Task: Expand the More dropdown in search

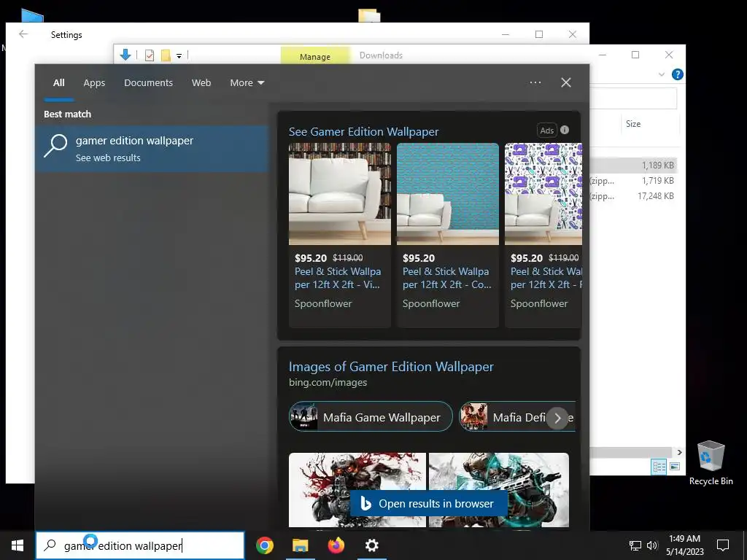Action: (247, 83)
